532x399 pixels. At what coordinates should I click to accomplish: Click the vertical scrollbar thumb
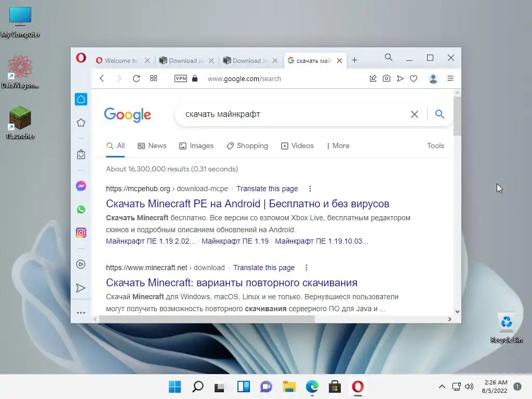pos(457,116)
